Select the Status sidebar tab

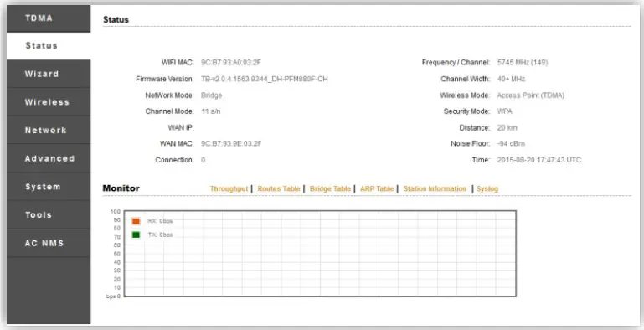[x=49, y=45]
